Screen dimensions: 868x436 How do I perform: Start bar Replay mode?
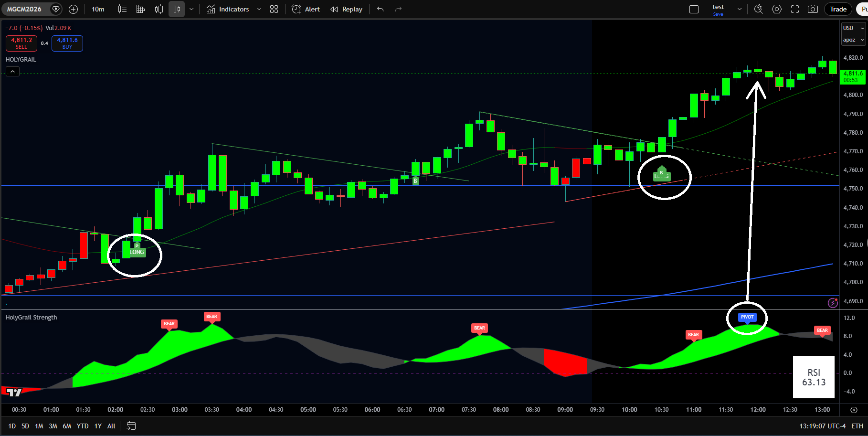click(346, 9)
